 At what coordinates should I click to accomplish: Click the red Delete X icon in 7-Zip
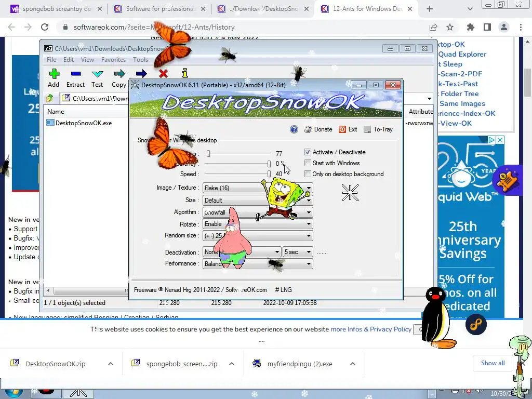point(163,73)
